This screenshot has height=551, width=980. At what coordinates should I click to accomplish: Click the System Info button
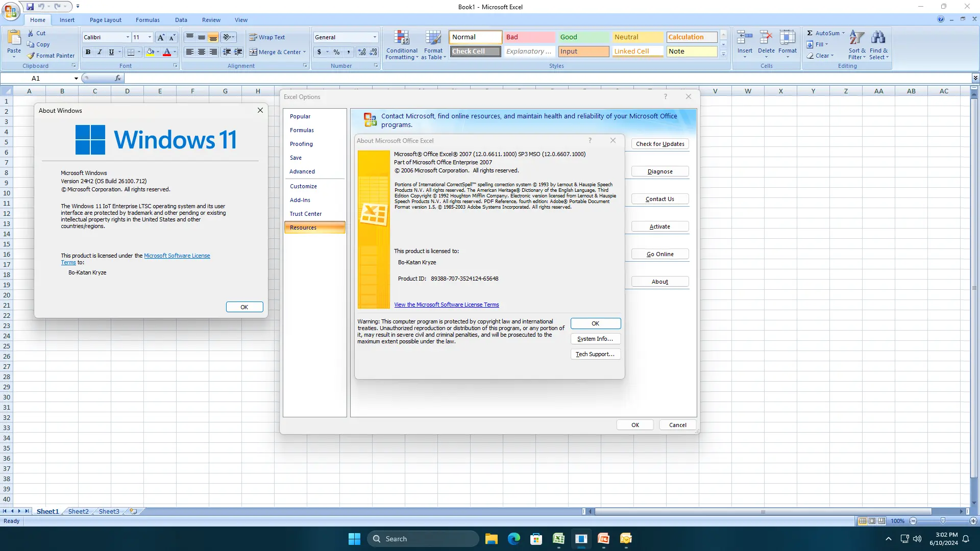(595, 339)
